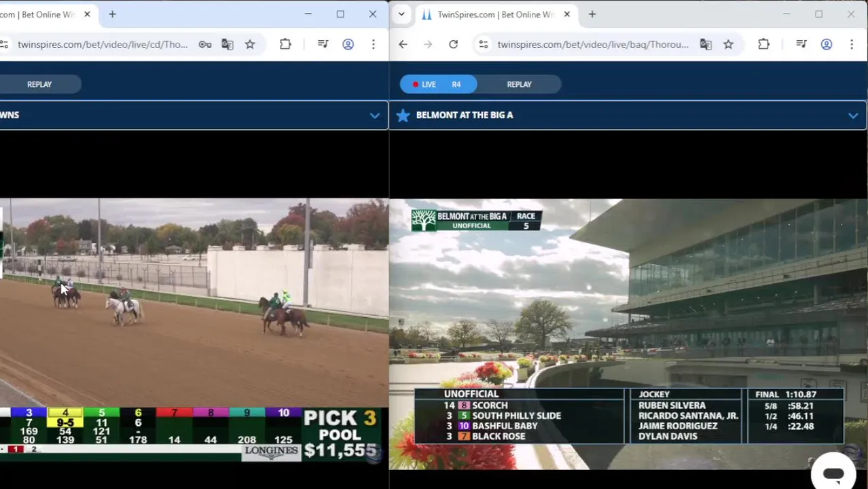The width and height of the screenshot is (868, 489).
Task: Click jockey name DYLAN DAVIS
Action: point(668,436)
